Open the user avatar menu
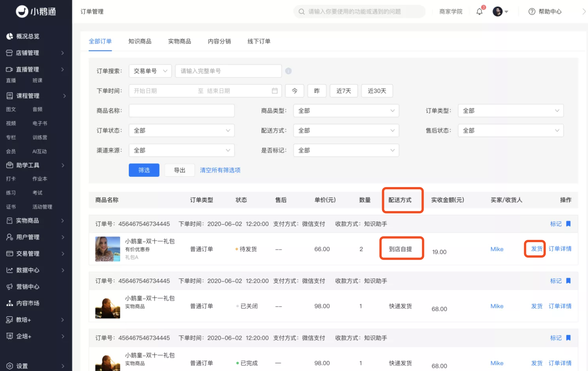588x371 pixels. pos(500,11)
